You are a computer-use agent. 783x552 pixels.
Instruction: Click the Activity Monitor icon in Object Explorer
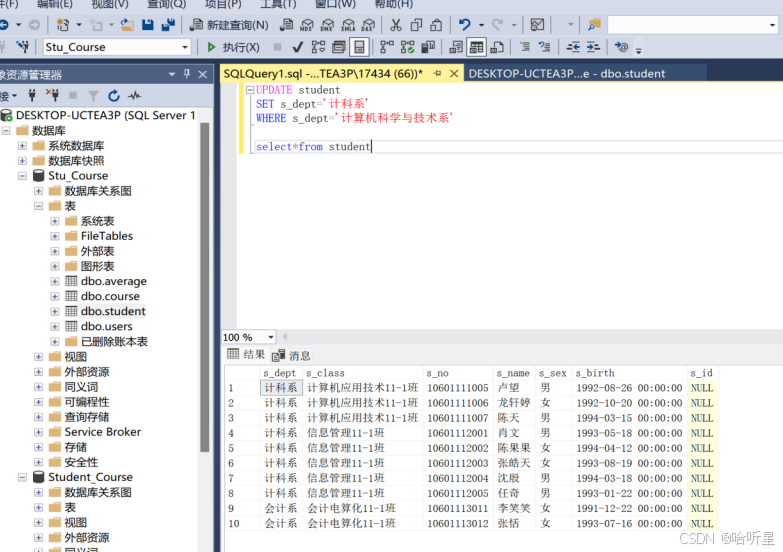pos(134,95)
